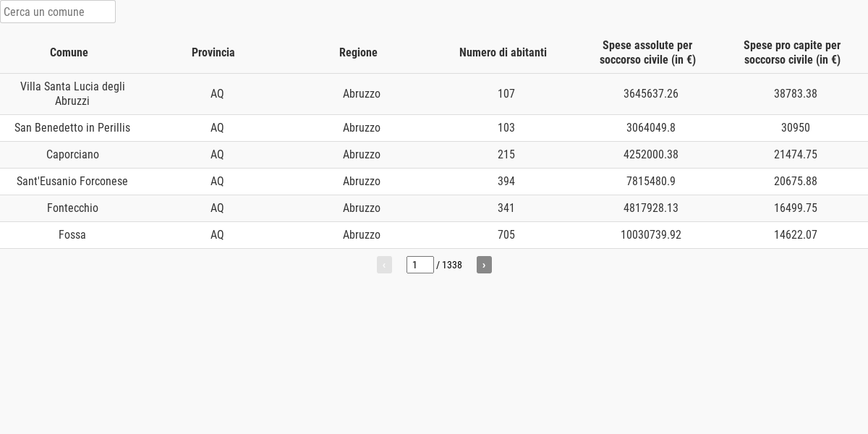Click the value 10030739.92
The height and width of the screenshot is (434, 868).
651,235
